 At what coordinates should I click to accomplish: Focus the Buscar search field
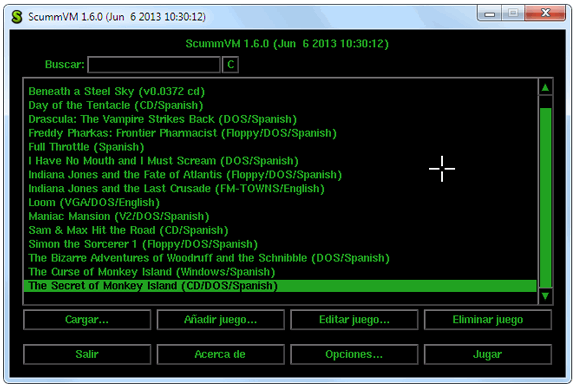point(154,65)
